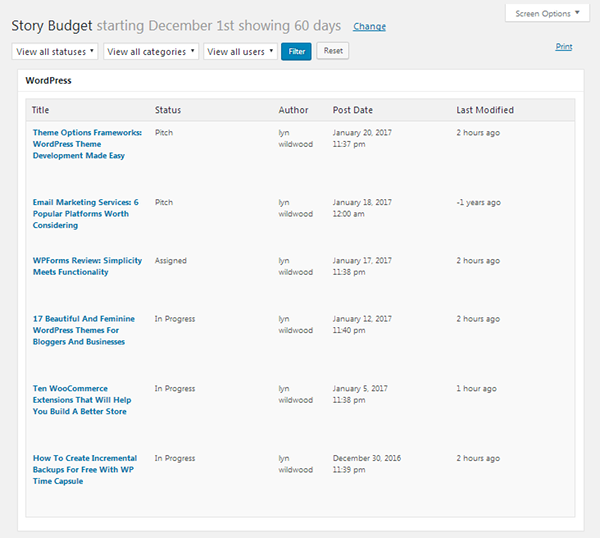The height and width of the screenshot is (538, 600).
Task: Click the 1 hour ago modified value
Action: click(476, 388)
